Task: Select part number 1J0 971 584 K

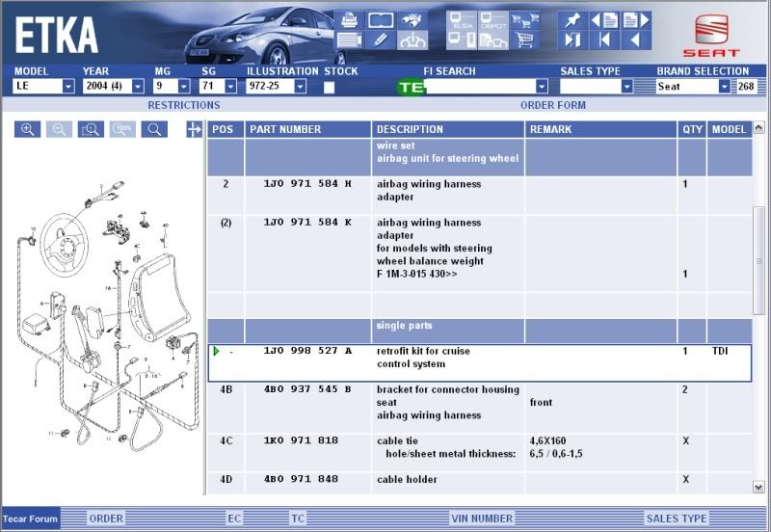Action: point(307,223)
